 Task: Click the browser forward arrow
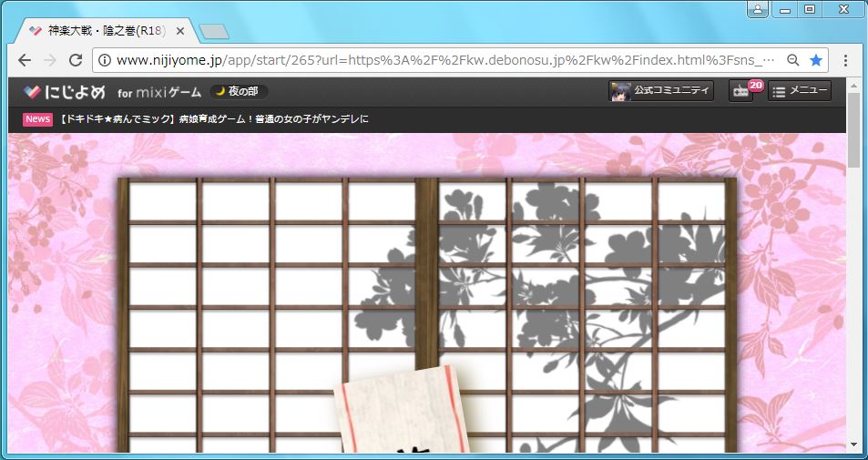point(50,60)
